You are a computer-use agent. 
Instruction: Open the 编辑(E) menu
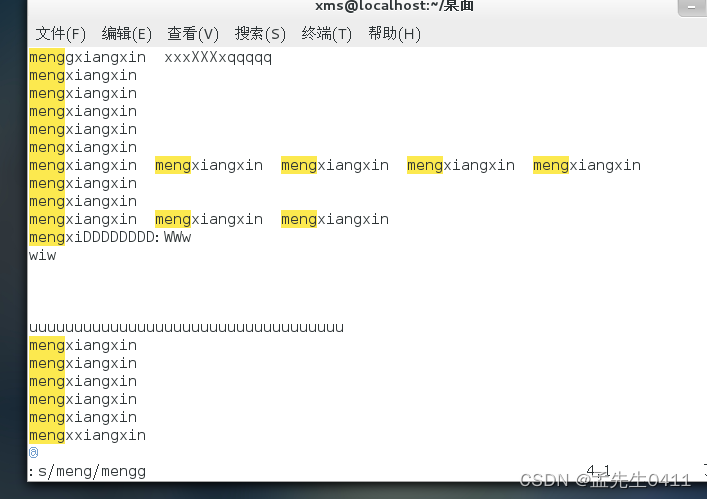pos(127,34)
